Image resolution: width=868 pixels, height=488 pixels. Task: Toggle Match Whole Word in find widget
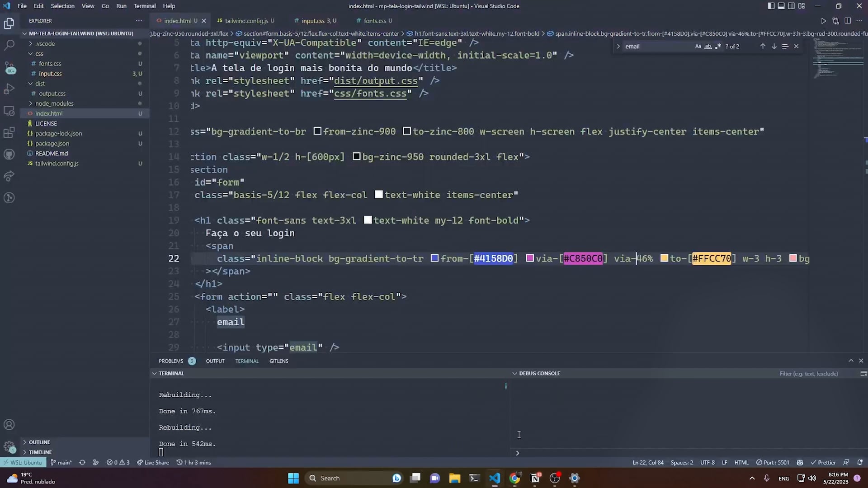tap(708, 46)
